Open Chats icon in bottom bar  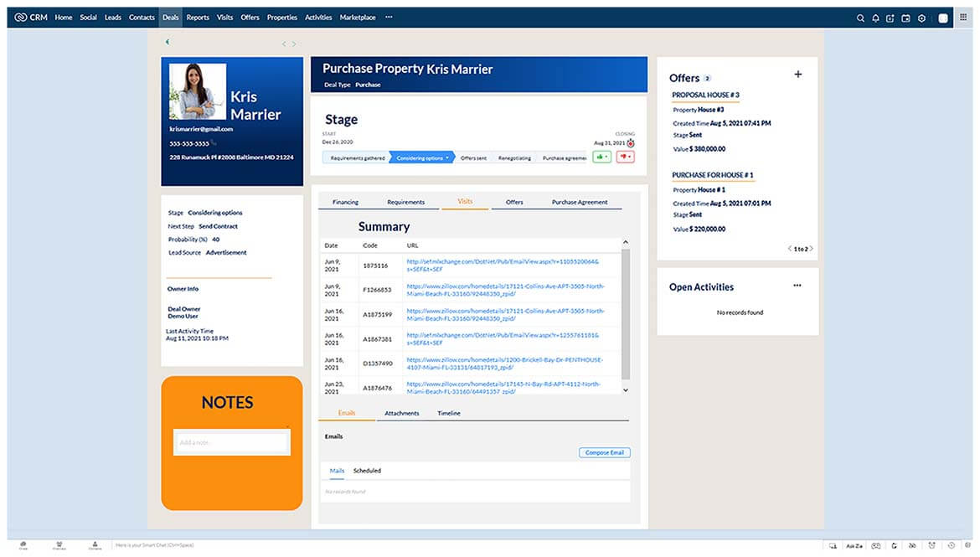(23, 545)
